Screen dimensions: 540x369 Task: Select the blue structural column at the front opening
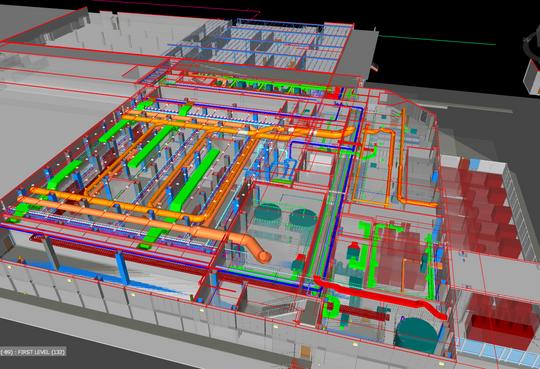pos(123,268)
